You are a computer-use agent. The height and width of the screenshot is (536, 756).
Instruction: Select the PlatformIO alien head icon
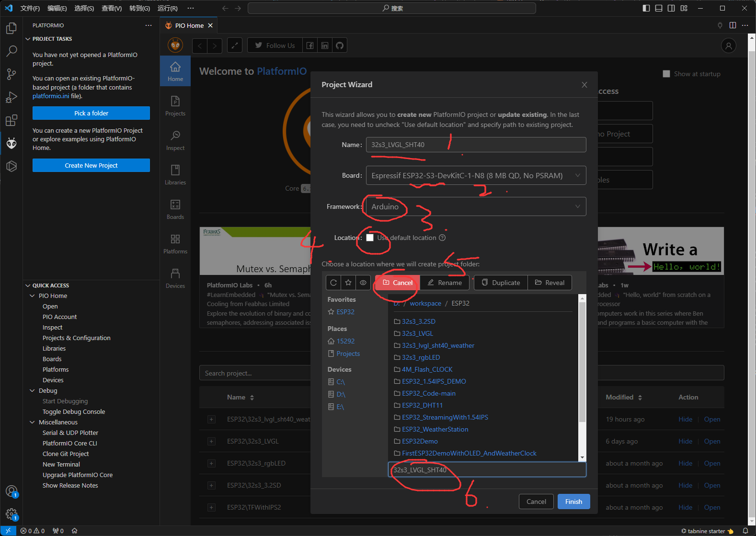point(11,143)
